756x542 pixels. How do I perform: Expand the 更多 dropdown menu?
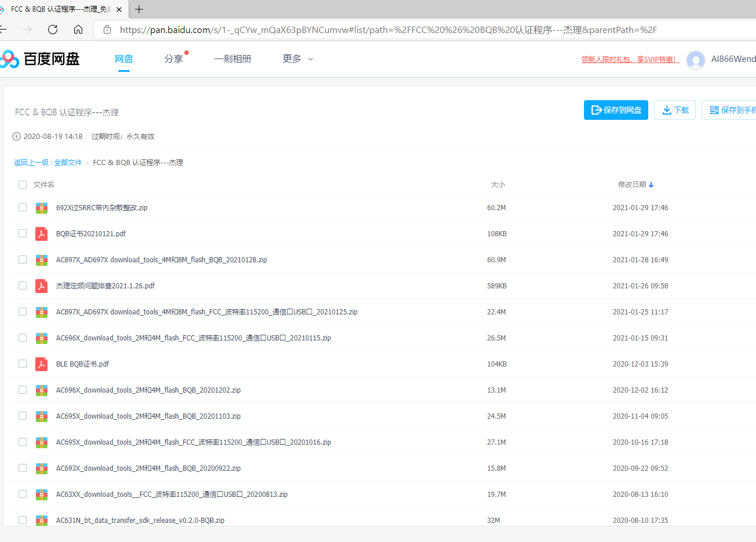pos(298,59)
